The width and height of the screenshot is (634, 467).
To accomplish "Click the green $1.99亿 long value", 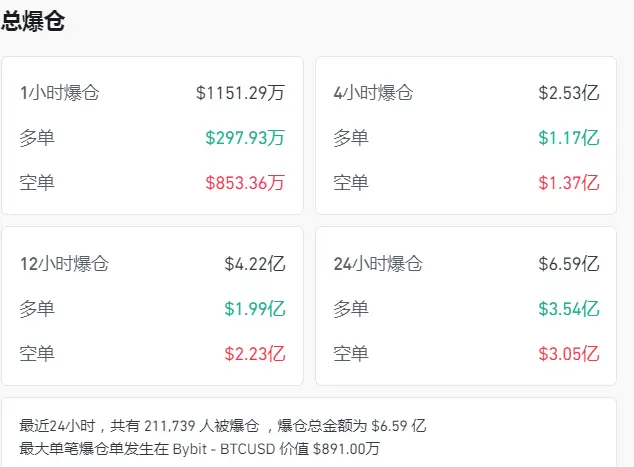I will (x=255, y=309).
